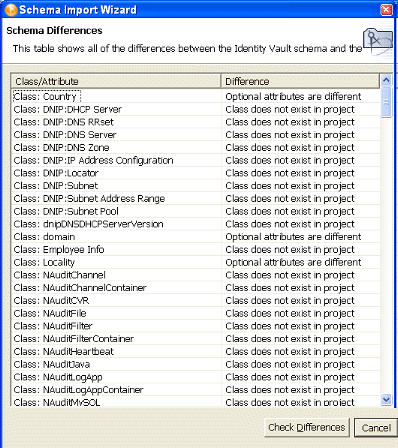
Task: Click the Cancel button
Action: click(376, 428)
